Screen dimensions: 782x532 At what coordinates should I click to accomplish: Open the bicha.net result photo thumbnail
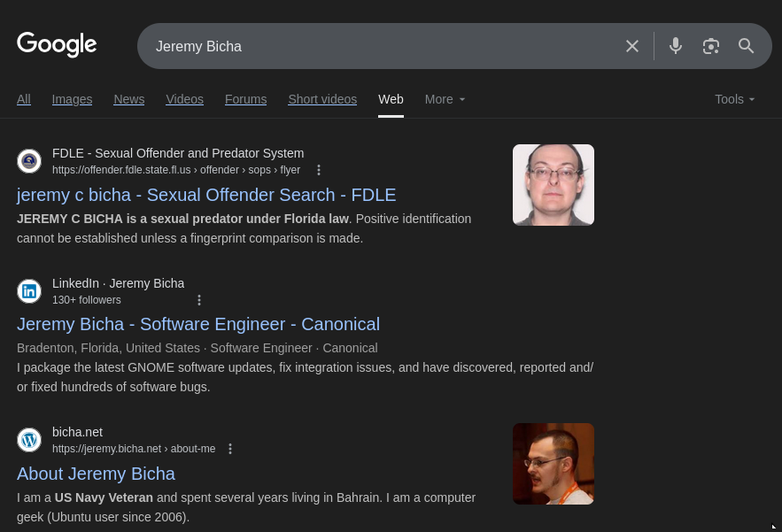tap(554, 464)
